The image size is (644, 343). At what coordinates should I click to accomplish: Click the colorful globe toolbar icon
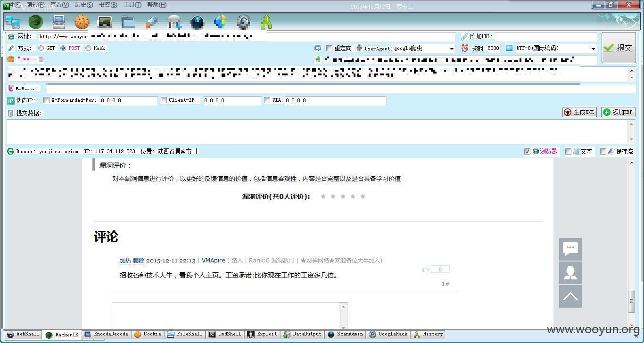click(x=220, y=22)
